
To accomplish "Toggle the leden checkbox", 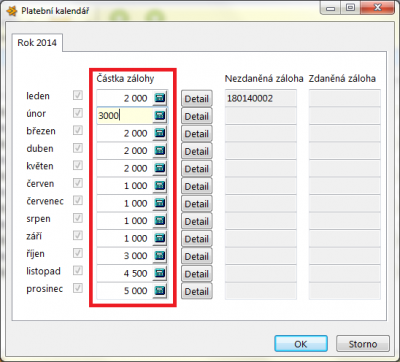I will pyautogui.click(x=78, y=96).
